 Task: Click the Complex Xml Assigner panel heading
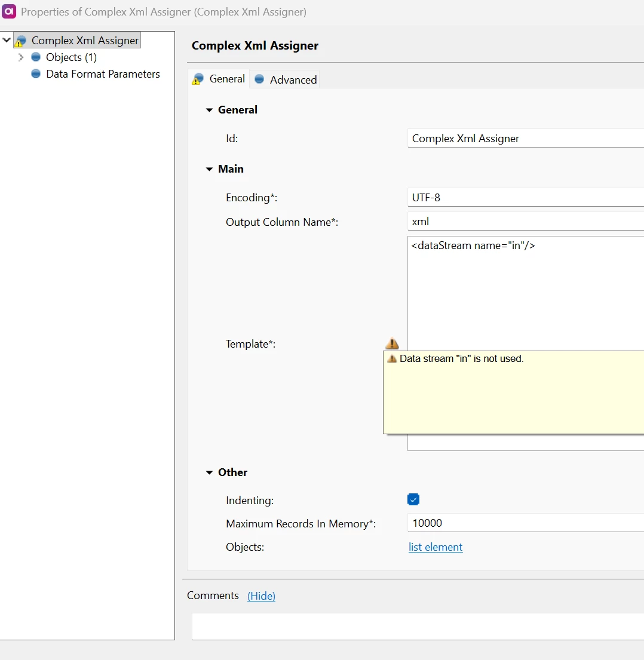[x=255, y=45]
